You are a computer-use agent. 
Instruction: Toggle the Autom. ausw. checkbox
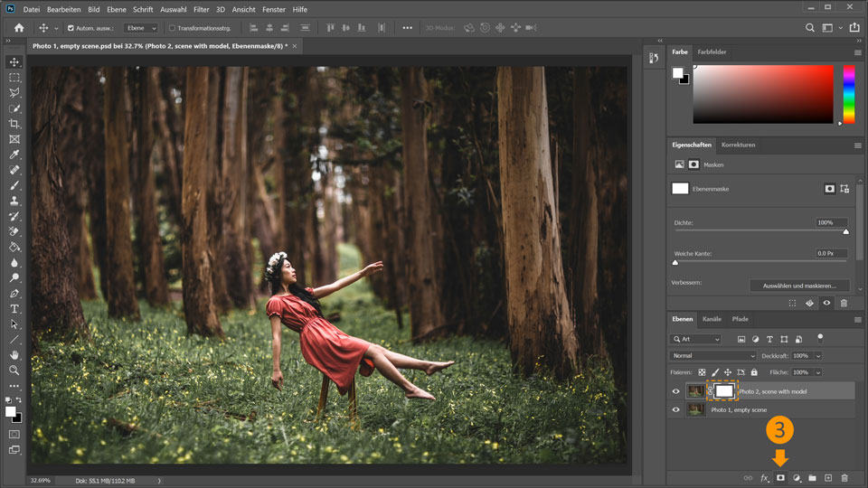pyautogui.click(x=71, y=28)
